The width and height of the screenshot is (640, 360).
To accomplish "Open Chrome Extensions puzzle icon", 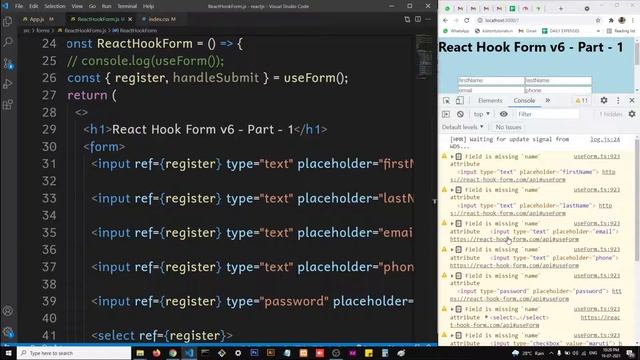I will click(611, 20).
